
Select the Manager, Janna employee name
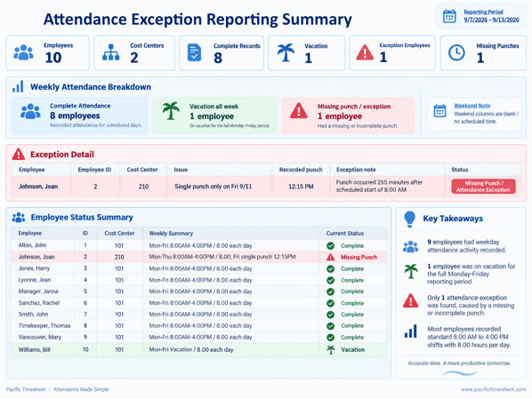point(38,291)
